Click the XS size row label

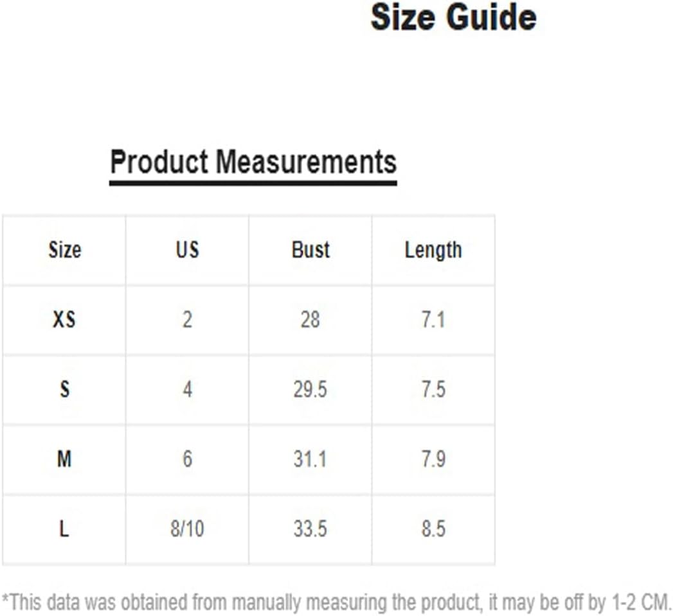coord(64,319)
